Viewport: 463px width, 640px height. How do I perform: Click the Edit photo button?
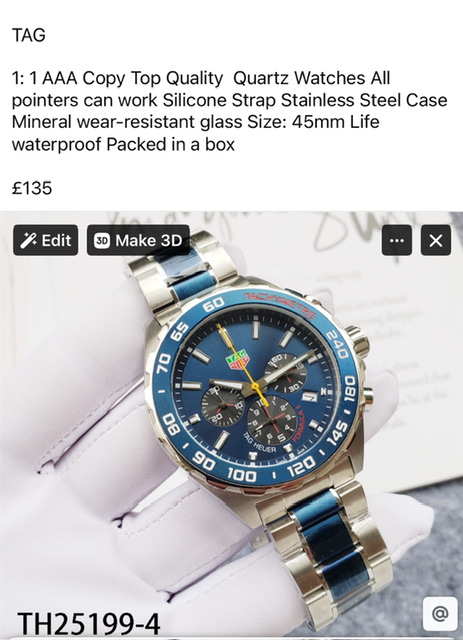click(x=45, y=240)
